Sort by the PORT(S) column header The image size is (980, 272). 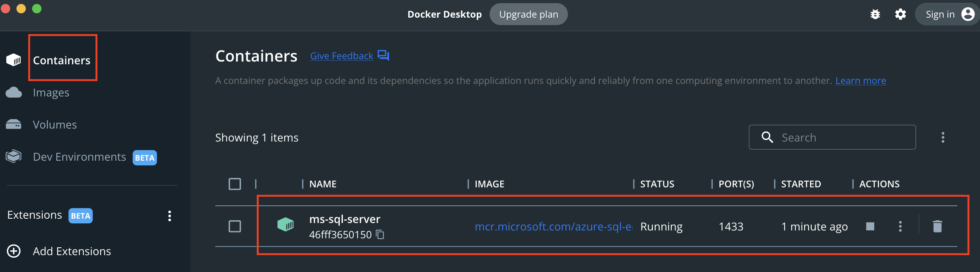click(736, 184)
